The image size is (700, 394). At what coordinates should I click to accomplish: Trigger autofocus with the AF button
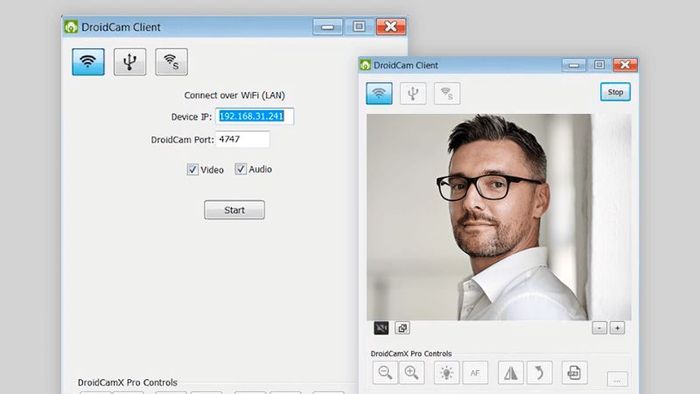(x=475, y=373)
